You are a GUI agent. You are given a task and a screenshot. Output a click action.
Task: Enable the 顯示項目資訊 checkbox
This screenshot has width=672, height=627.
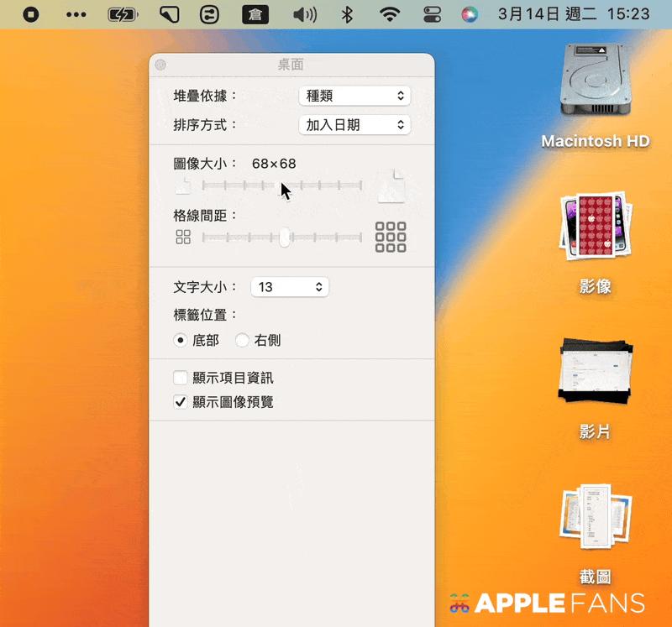click(x=180, y=378)
